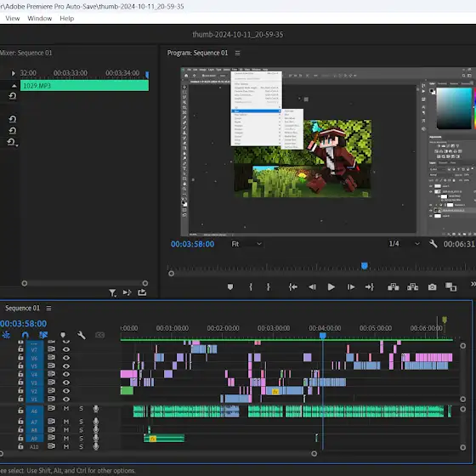The image size is (476, 476).
Task: Open Timeline Display Settings wrench
Action: point(82,335)
